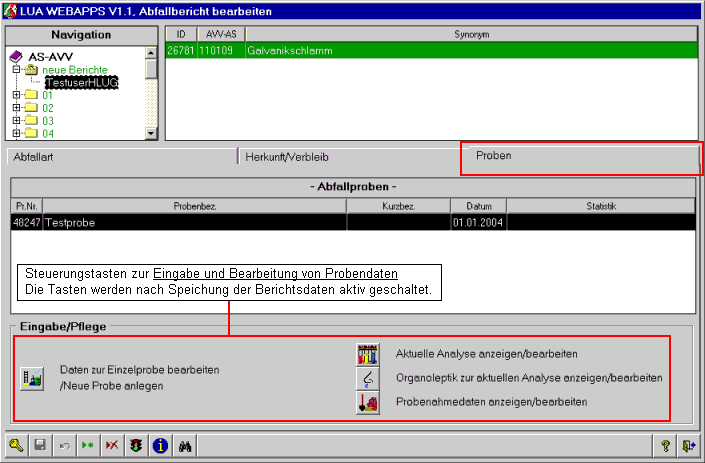Viewport: 705px width, 463px height.
Task: Click the floppy disk save icon
Action: coord(40,447)
